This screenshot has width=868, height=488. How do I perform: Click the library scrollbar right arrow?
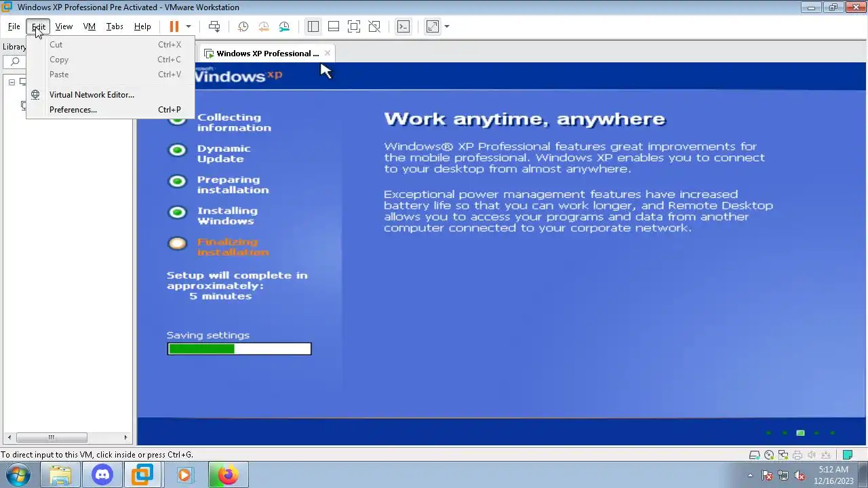[125, 437]
